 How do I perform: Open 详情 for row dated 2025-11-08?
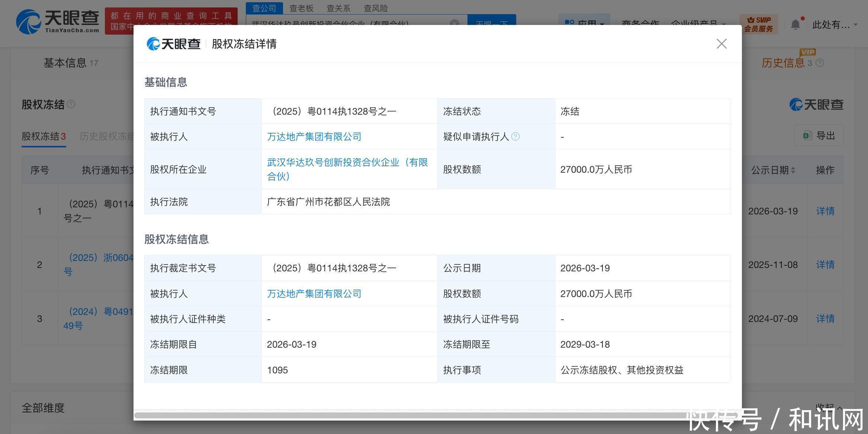click(x=825, y=265)
